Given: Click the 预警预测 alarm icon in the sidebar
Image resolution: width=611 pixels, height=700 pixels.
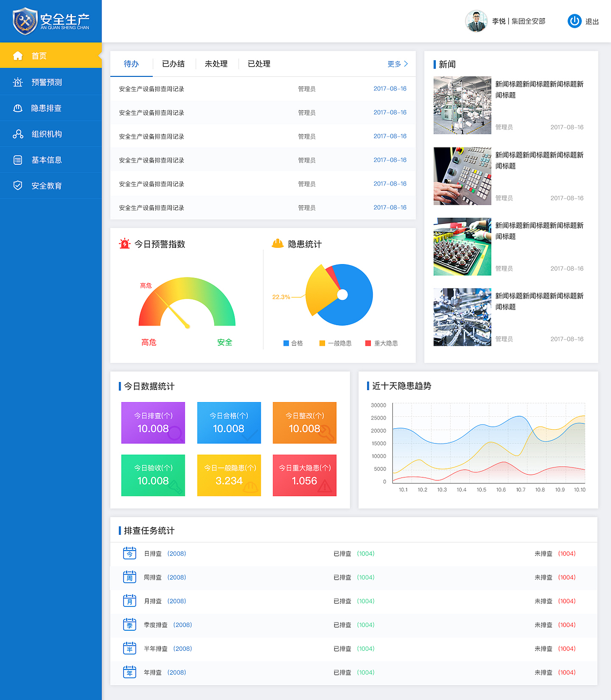Looking at the screenshot, I should [x=18, y=82].
